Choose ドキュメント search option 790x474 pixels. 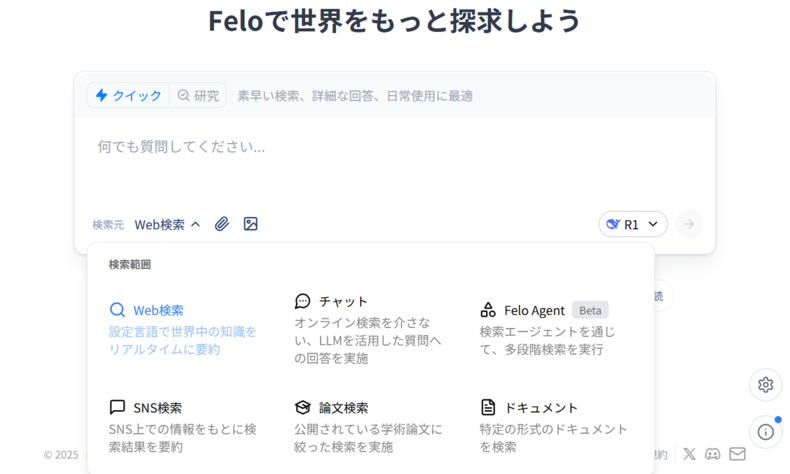point(553,427)
